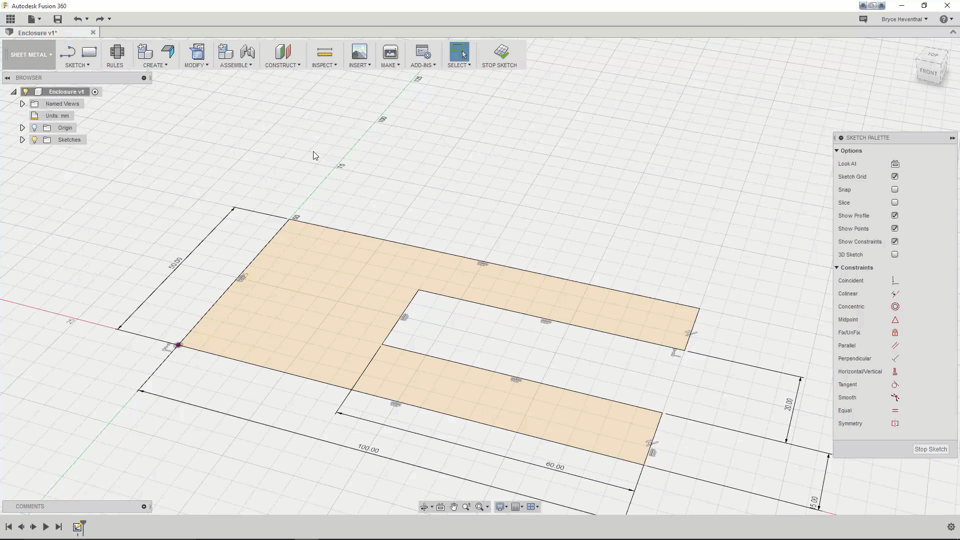Viewport: 960px width, 540px height.
Task: Click the Stop Sketch toolbar icon
Action: click(x=500, y=52)
